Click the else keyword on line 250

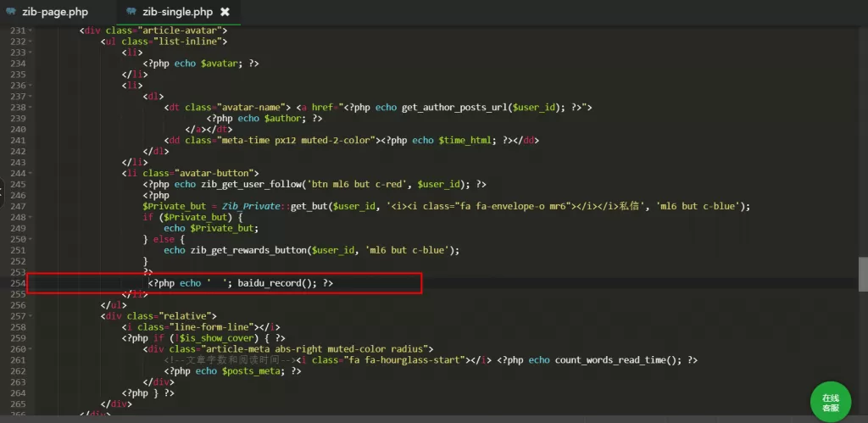[164, 239]
